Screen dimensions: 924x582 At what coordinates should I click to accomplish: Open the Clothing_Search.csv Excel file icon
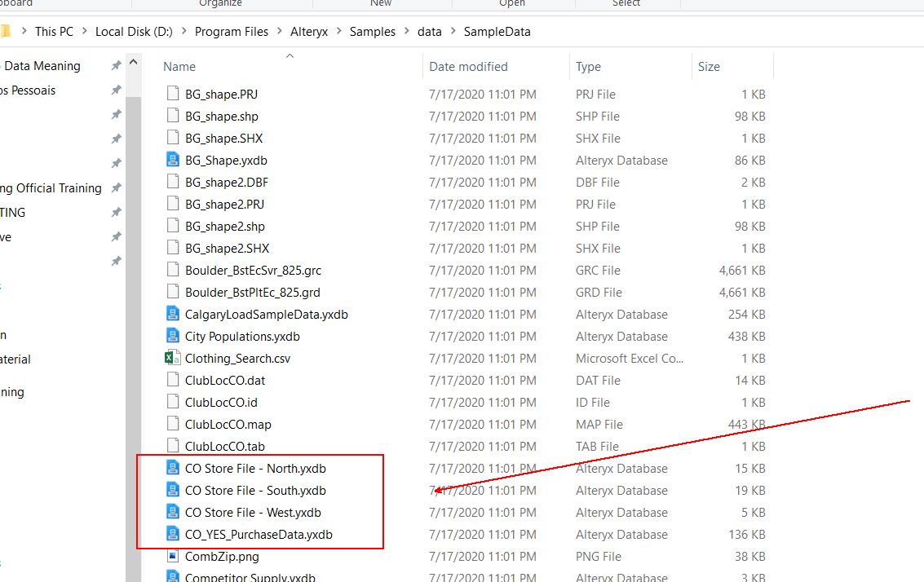point(171,358)
